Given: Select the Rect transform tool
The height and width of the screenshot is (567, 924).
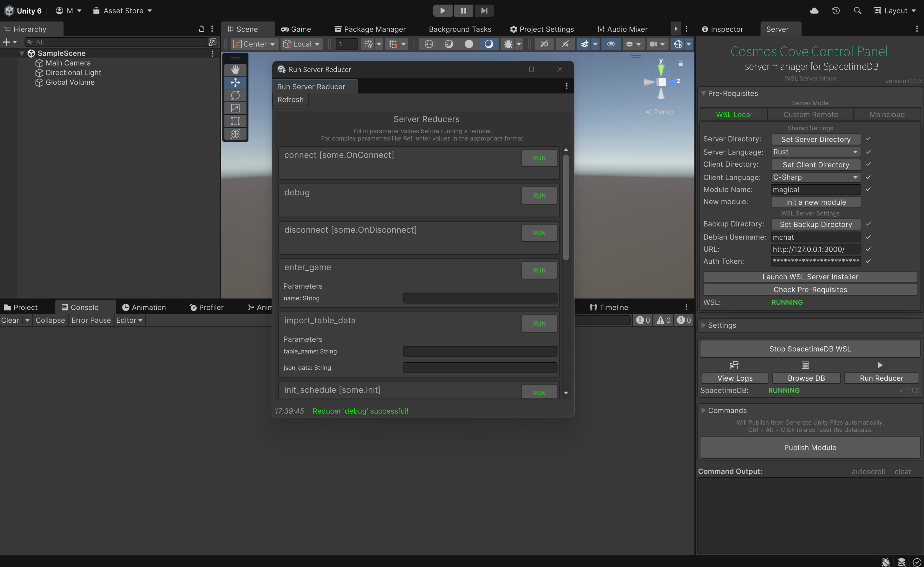Looking at the screenshot, I should pos(235,121).
